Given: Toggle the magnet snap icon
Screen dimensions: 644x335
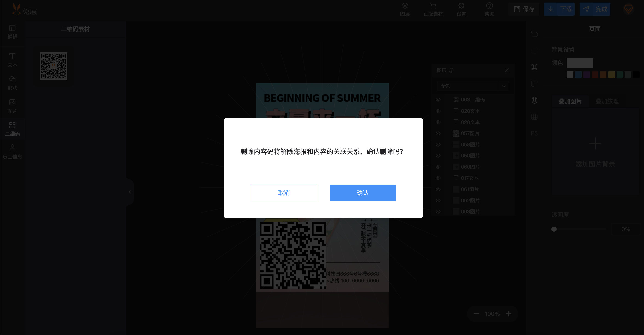Looking at the screenshot, I should (x=534, y=100).
